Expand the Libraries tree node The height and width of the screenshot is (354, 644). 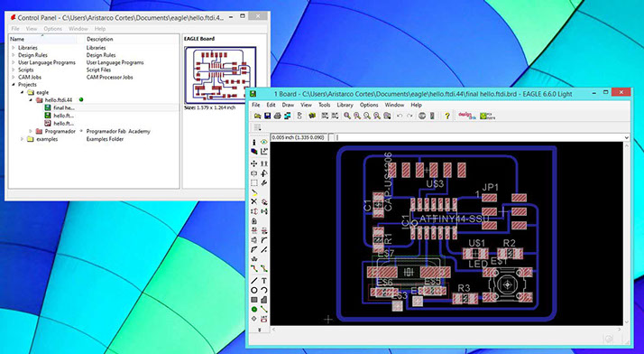[14, 48]
